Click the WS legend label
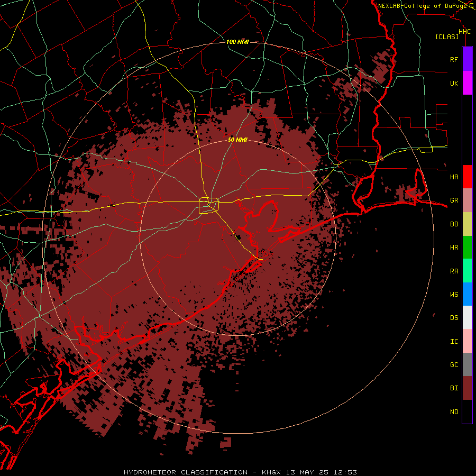This screenshot has height=476, width=476. [x=454, y=295]
